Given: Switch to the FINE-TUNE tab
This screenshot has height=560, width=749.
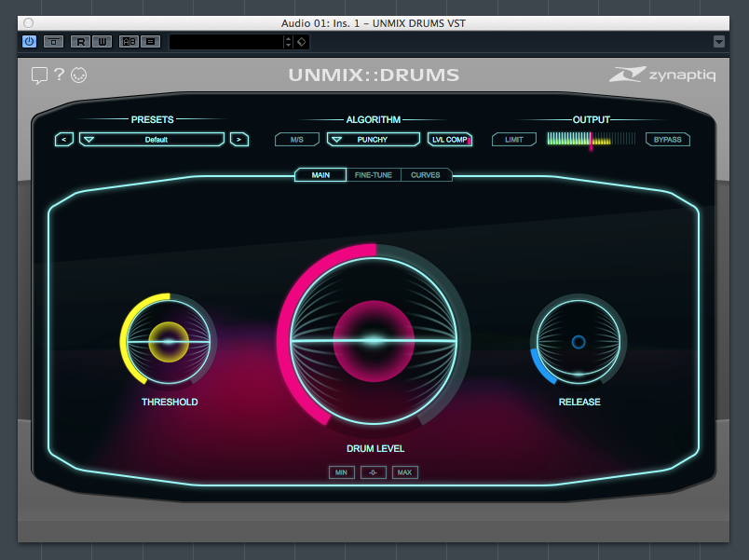Looking at the screenshot, I should (374, 175).
